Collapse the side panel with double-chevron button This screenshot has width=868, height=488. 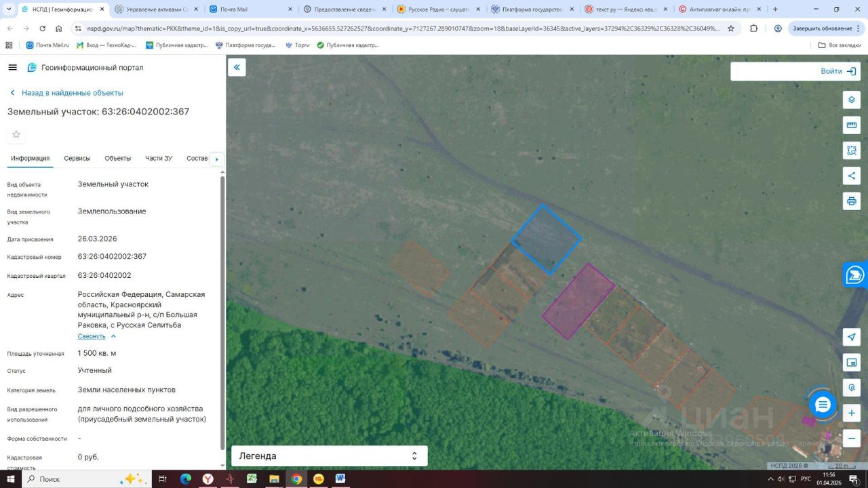237,67
